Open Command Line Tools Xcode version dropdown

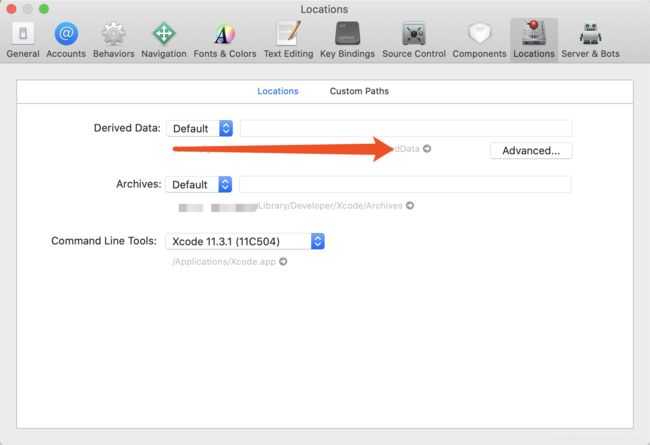click(245, 241)
